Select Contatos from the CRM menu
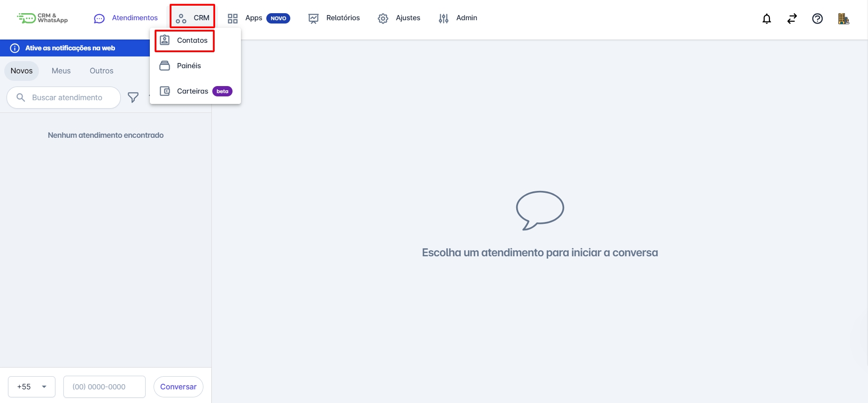 [x=185, y=40]
